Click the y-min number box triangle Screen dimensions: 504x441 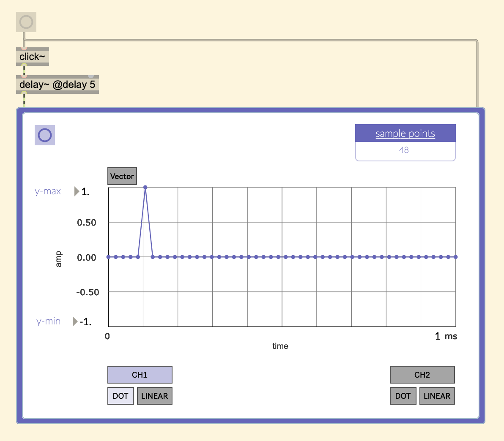point(75,321)
